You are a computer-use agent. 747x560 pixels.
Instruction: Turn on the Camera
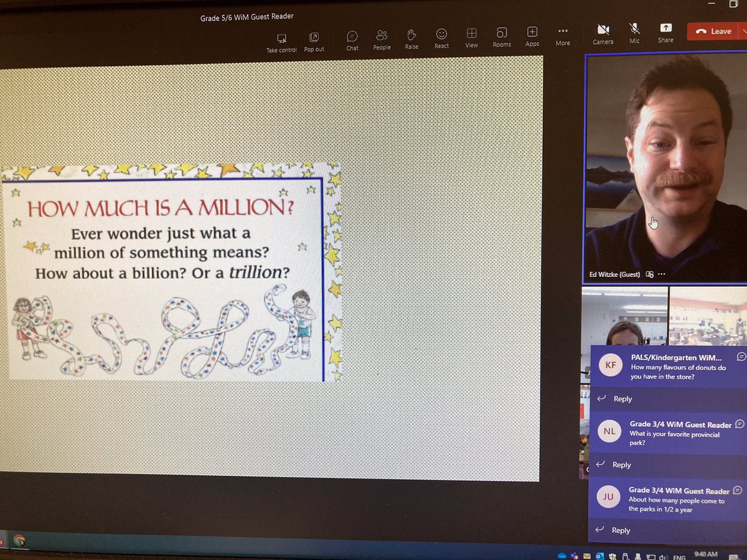pos(603,34)
